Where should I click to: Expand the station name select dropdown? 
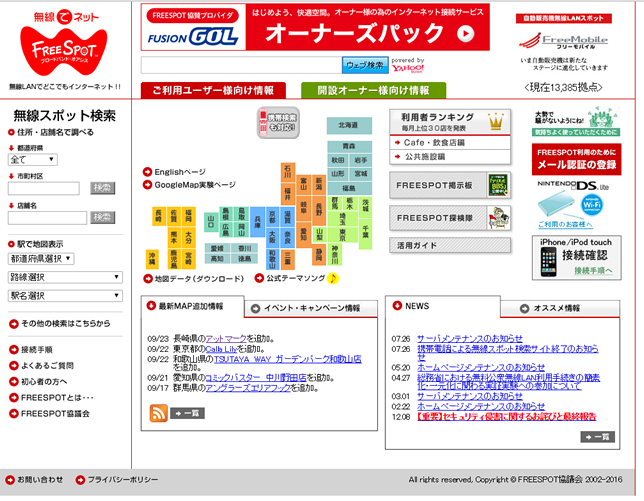pyautogui.click(x=65, y=296)
